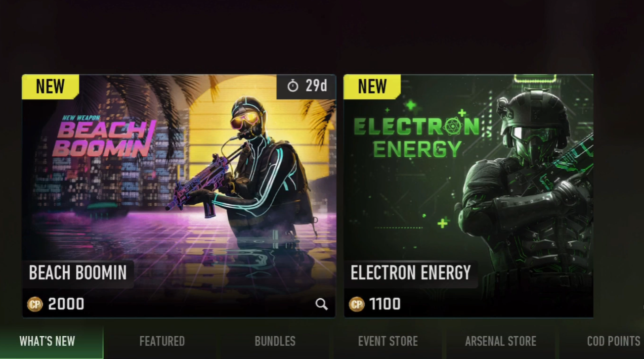Select the Arsenal Store tab

point(501,341)
